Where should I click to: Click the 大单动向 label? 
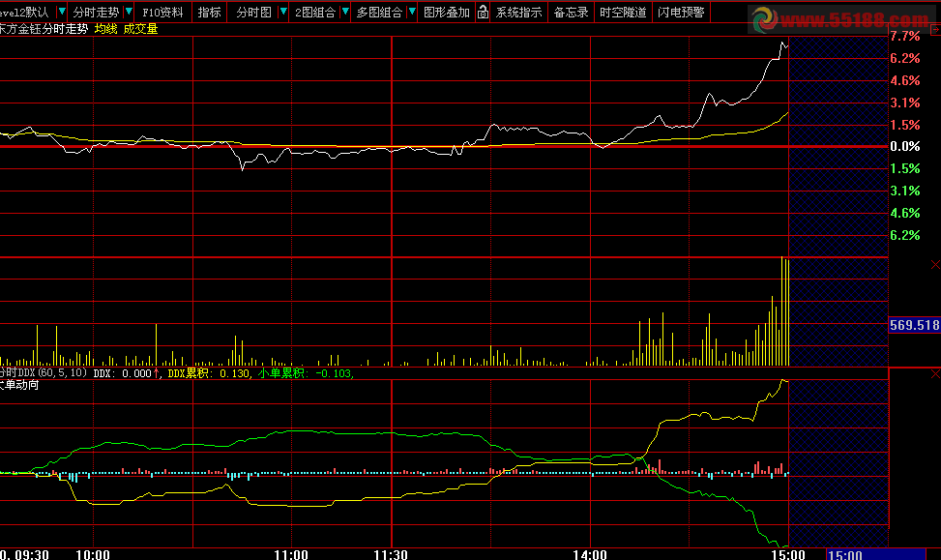pos(19,385)
